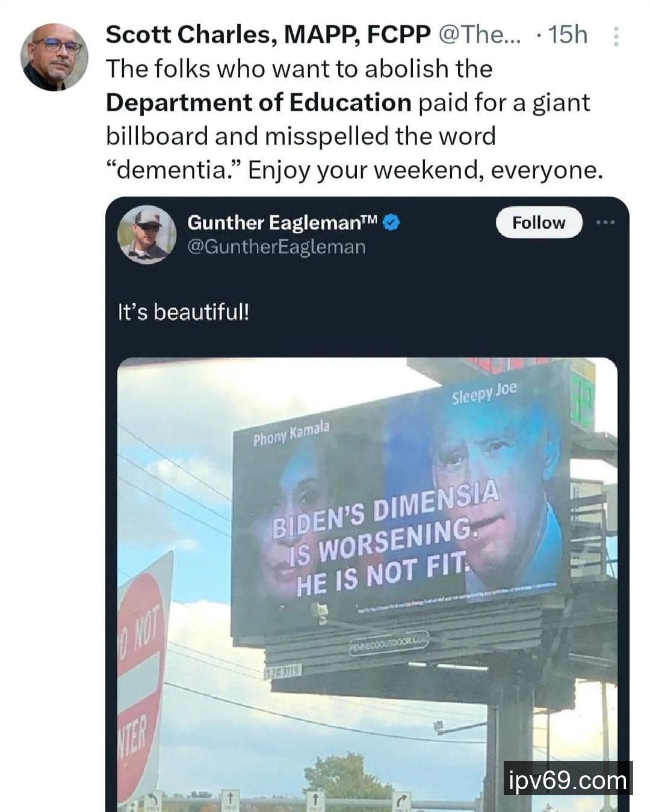This screenshot has width=650, height=812.
Task: Click the "Enjoy your weekend, everyone" tweet text
Action: tap(425, 170)
